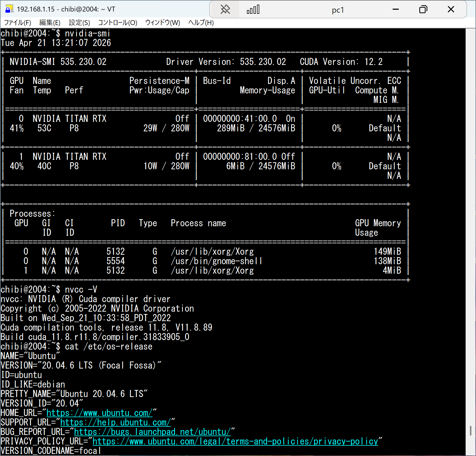Open the ファイル(F) menu
Screen dimensions: 476x456
point(17,23)
